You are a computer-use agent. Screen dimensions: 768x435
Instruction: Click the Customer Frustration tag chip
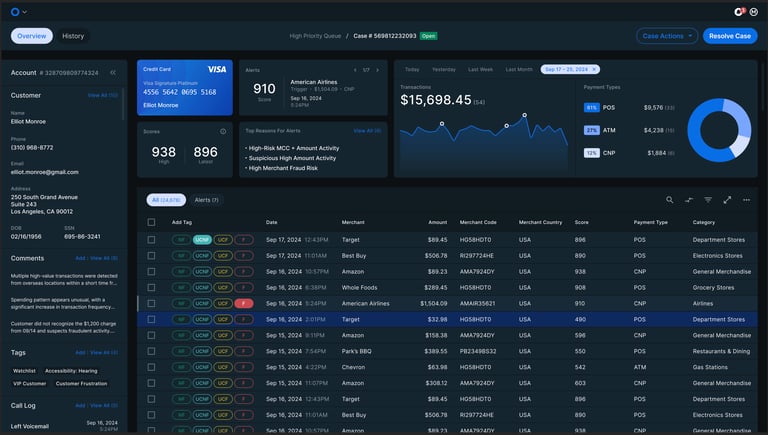tap(81, 384)
